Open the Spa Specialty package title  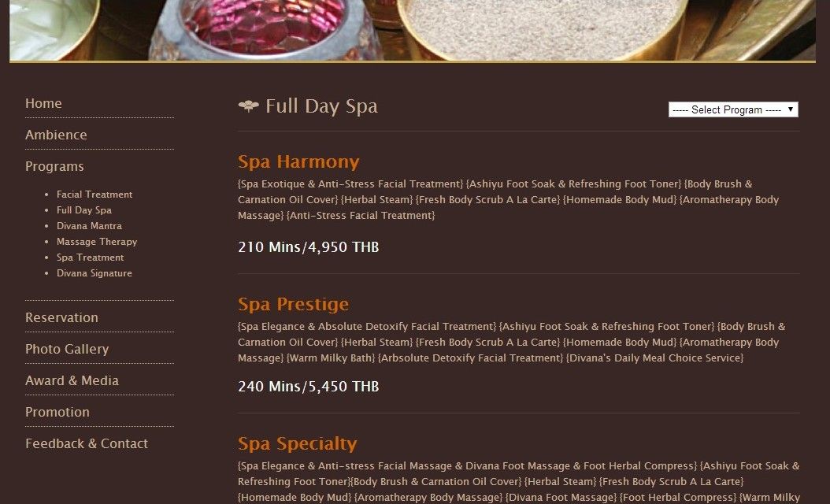coord(297,443)
